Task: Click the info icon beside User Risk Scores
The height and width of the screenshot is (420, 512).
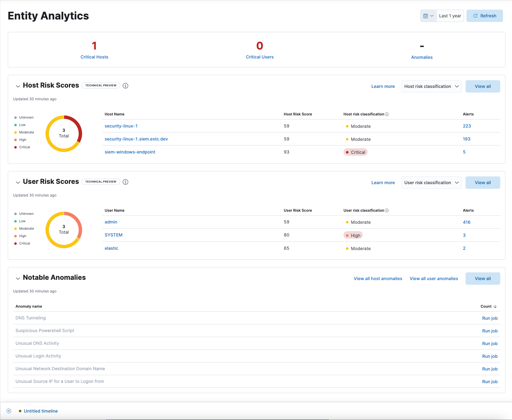Action: tap(125, 182)
